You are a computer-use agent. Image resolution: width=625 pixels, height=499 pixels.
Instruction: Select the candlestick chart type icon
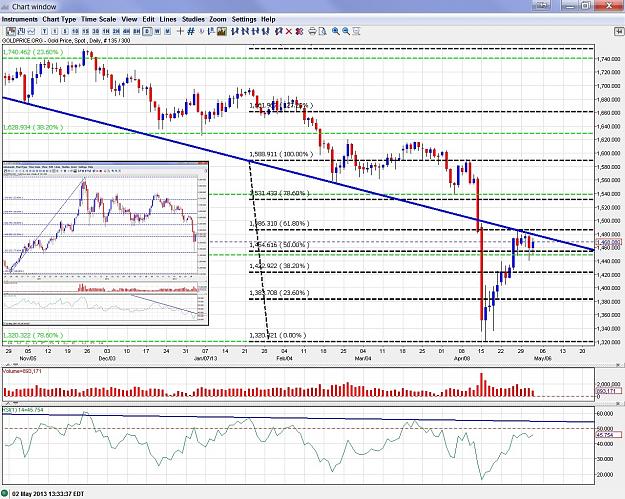pos(11,31)
